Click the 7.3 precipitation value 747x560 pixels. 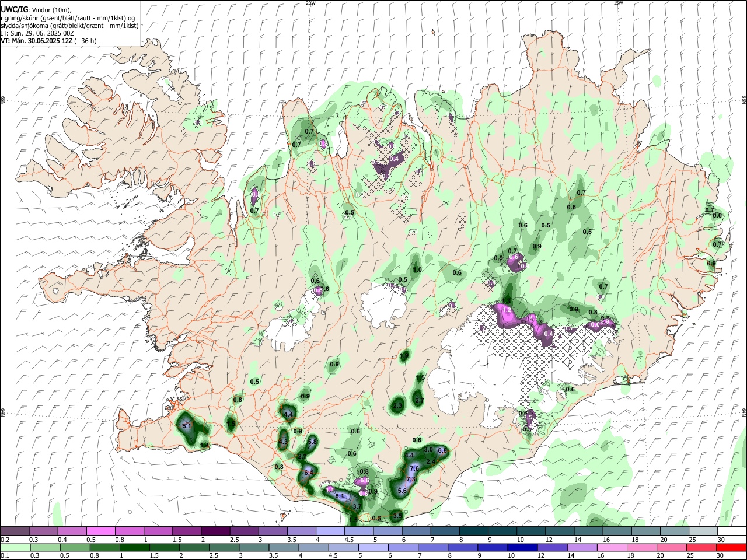(x=410, y=479)
